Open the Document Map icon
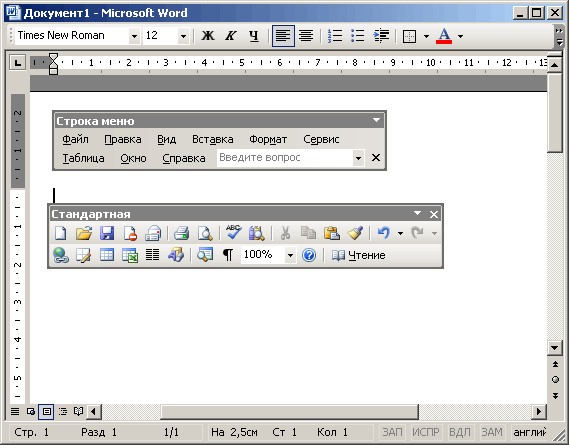569x445 pixels. coord(205,255)
